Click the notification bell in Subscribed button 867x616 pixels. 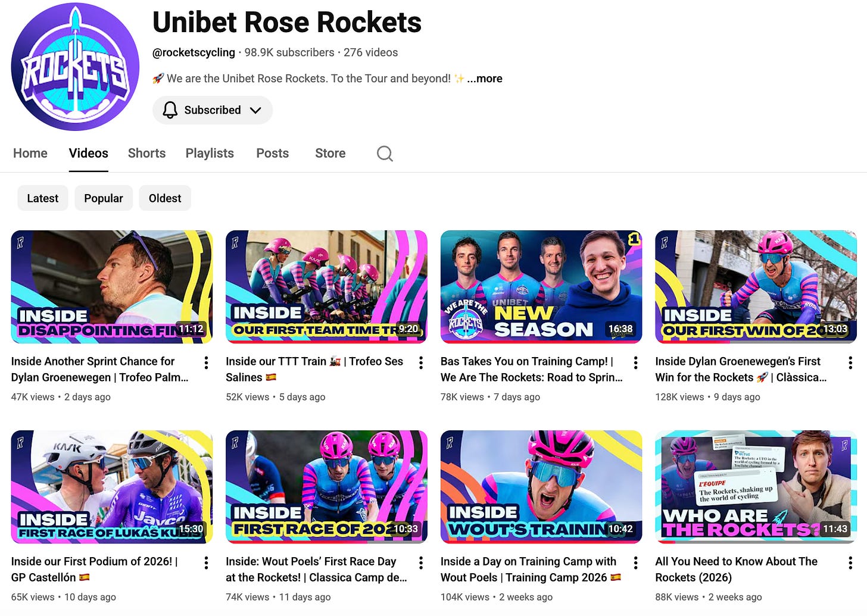pyautogui.click(x=170, y=110)
